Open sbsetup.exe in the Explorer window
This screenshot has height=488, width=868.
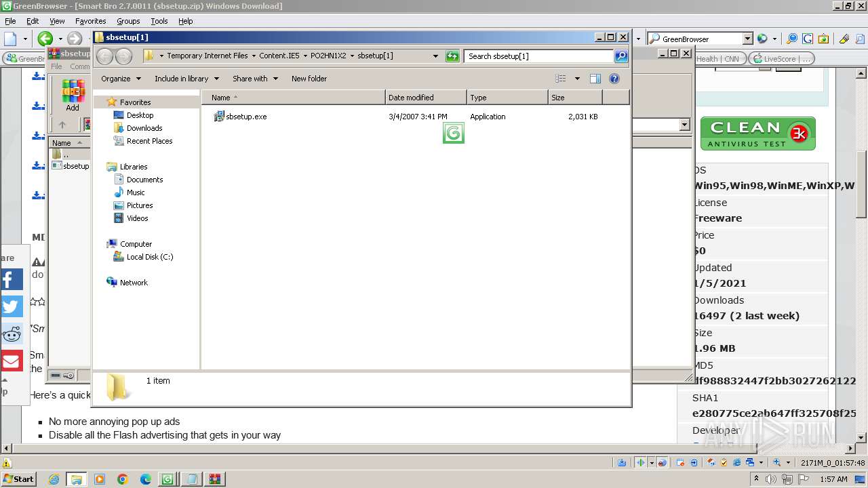(x=241, y=117)
